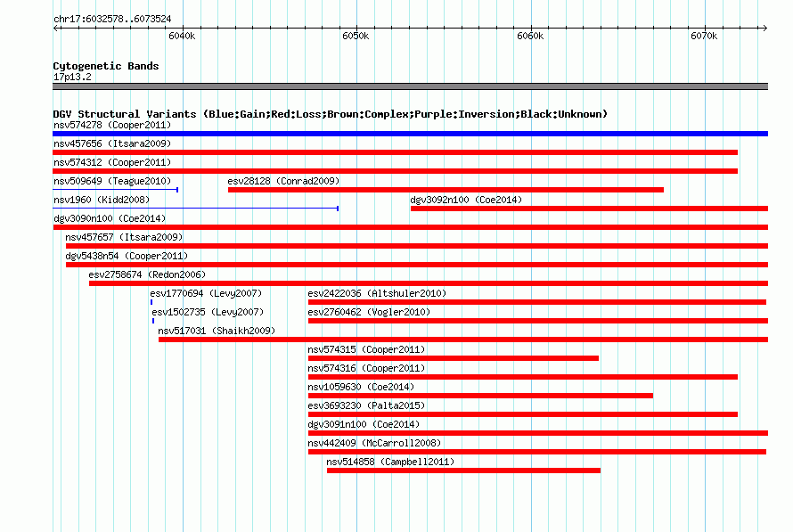Select the 17p13.2 band label
The width and height of the screenshot is (793, 532).
coord(72,77)
